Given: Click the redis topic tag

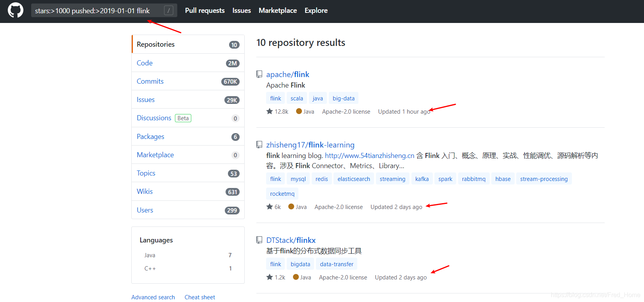Looking at the screenshot, I should 321,179.
